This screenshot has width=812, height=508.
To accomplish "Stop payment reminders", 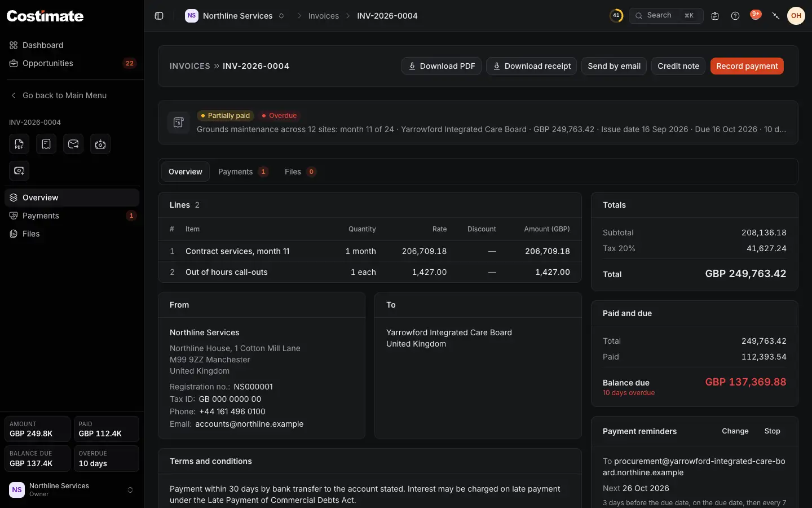I will click(773, 431).
